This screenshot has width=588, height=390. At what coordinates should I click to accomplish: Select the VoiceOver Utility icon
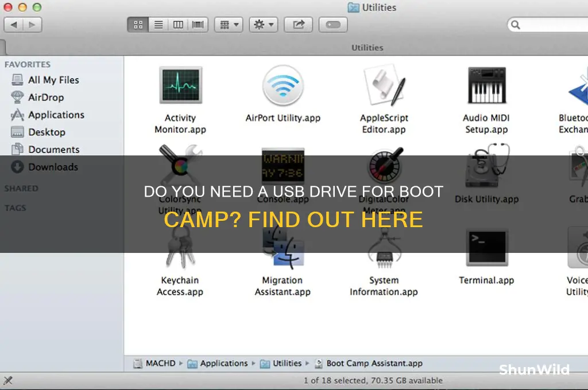pyautogui.click(x=578, y=247)
